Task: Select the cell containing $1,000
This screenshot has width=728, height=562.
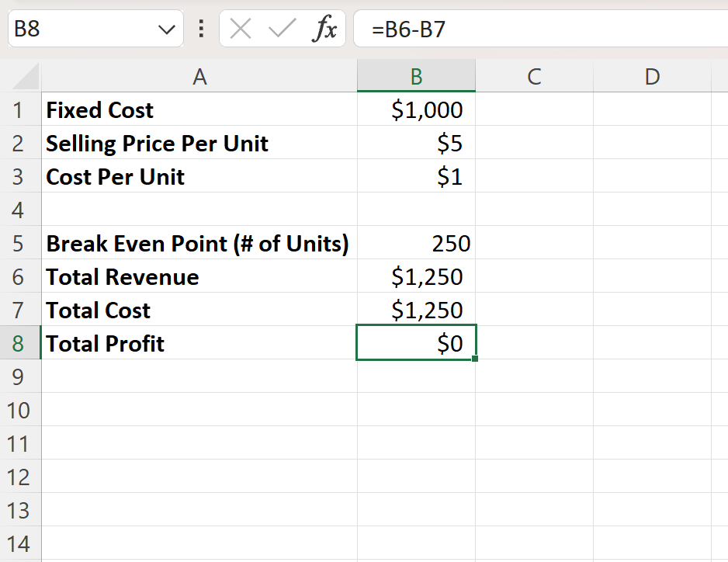Action: point(416,109)
